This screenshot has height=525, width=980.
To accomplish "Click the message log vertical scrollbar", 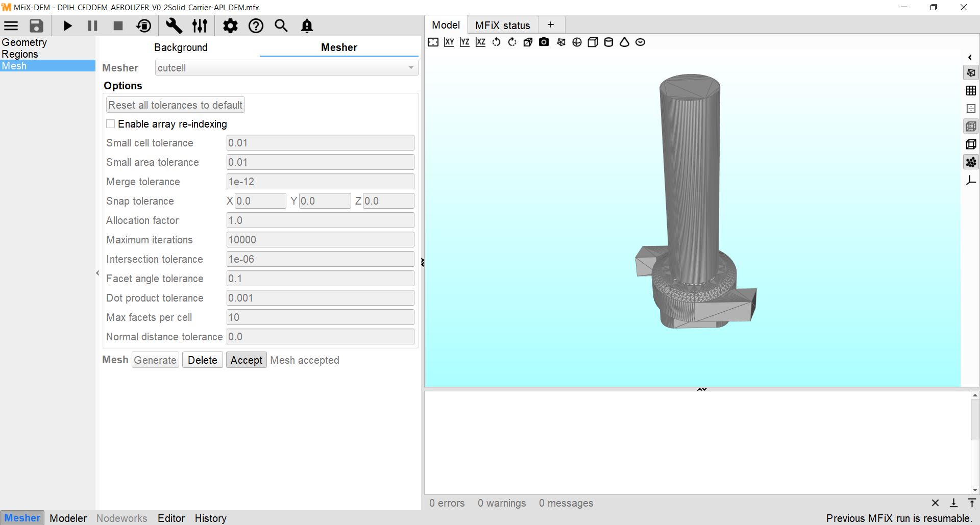I will (975, 442).
